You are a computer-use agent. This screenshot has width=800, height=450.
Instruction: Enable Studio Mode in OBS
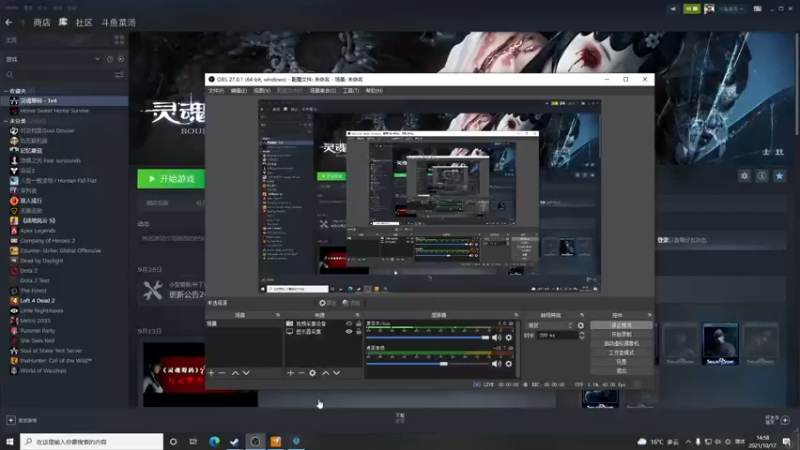click(x=621, y=353)
